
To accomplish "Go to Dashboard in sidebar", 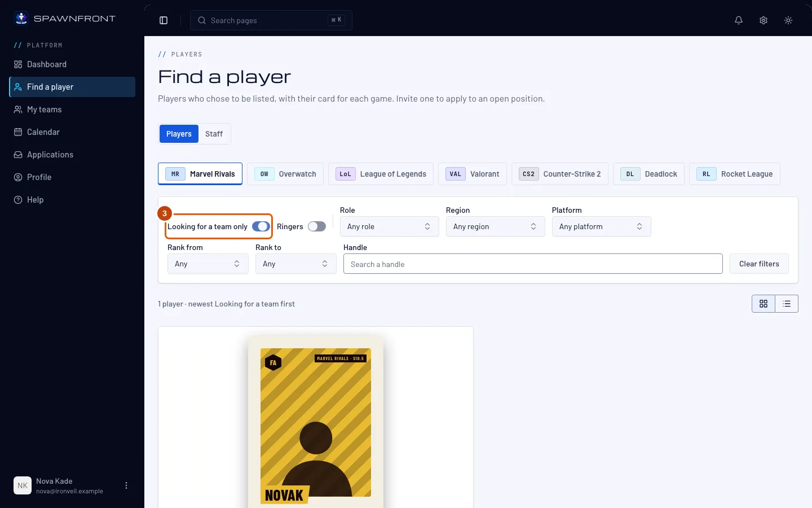I will tap(72, 64).
